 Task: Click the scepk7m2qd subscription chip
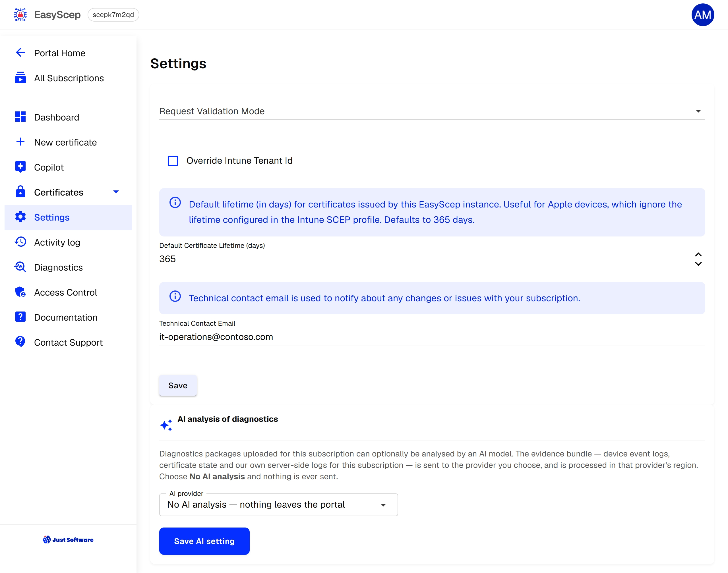(113, 15)
